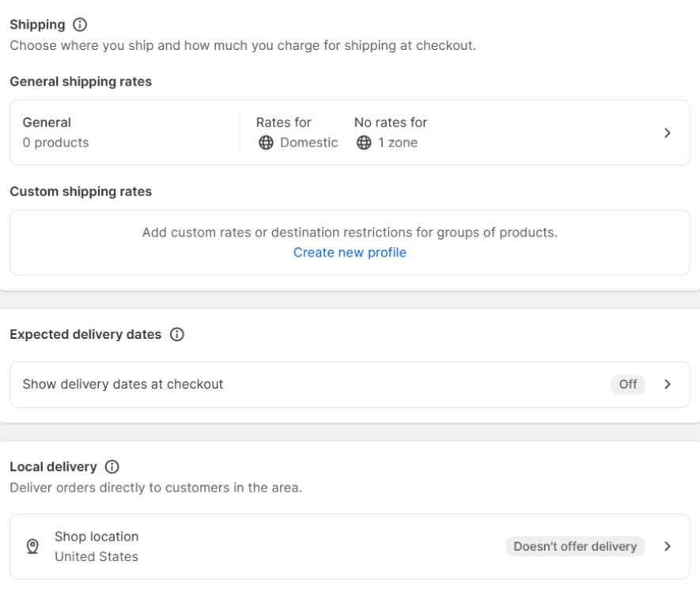Click the General shipping rates heading
Image resolution: width=700 pixels, height=592 pixels.
point(81,82)
